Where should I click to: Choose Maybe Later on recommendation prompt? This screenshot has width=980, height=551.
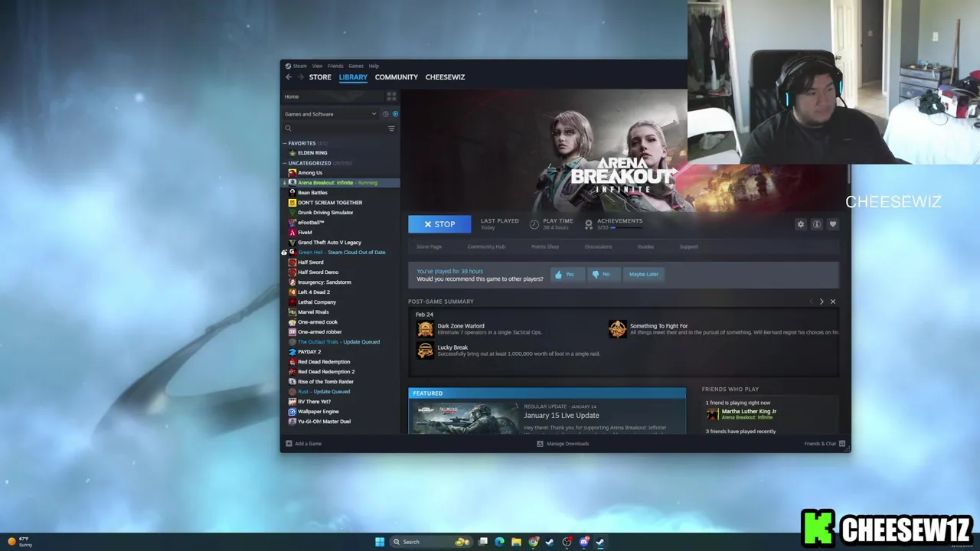(x=643, y=274)
